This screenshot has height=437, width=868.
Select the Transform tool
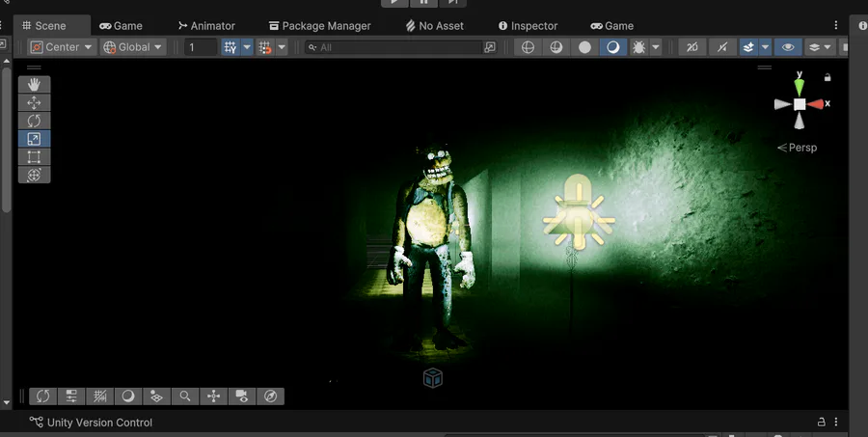pyautogui.click(x=34, y=175)
